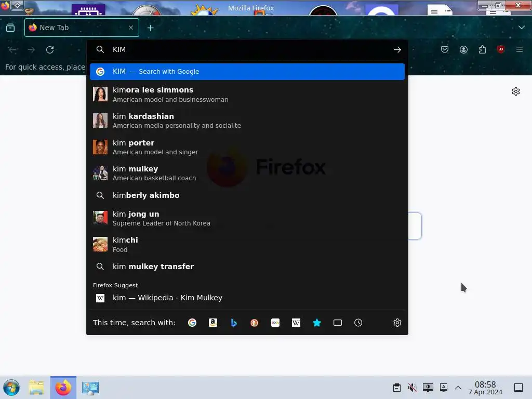Search this time with DuckDuckGo
This screenshot has width=532, height=399.
pyautogui.click(x=255, y=323)
